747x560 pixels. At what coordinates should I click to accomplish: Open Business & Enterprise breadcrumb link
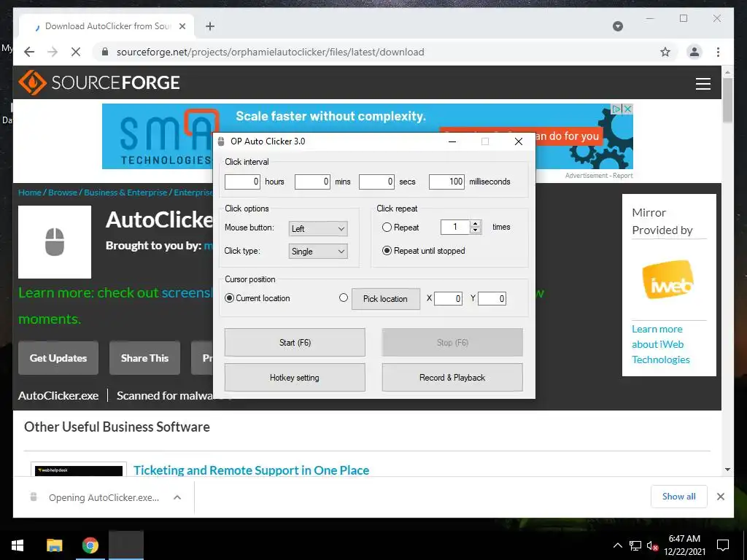point(125,192)
